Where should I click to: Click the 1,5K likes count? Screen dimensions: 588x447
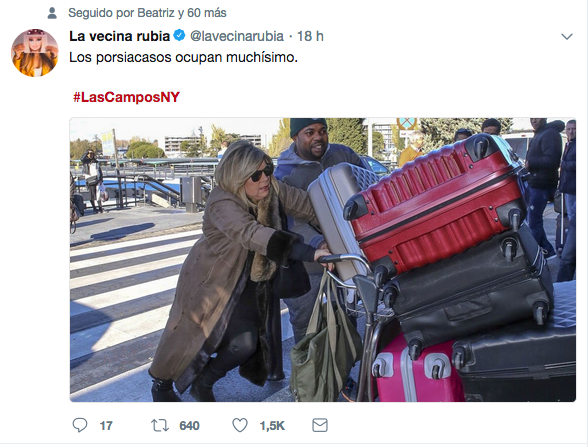click(272, 426)
